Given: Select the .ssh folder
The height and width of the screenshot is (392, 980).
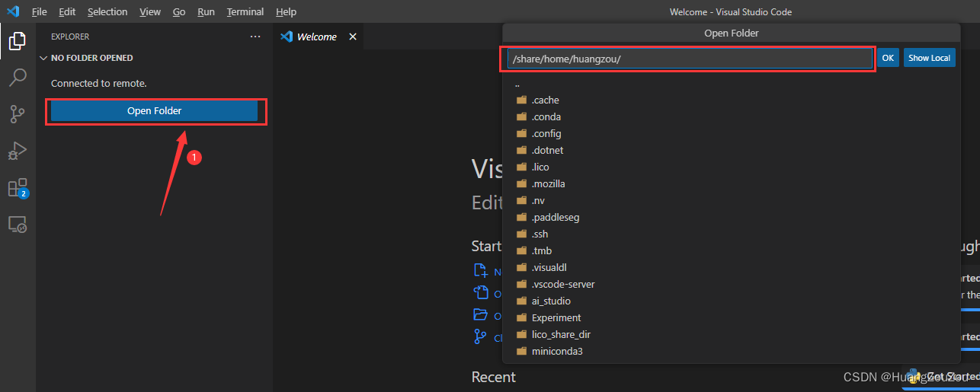Looking at the screenshot, I should point(731,234).
